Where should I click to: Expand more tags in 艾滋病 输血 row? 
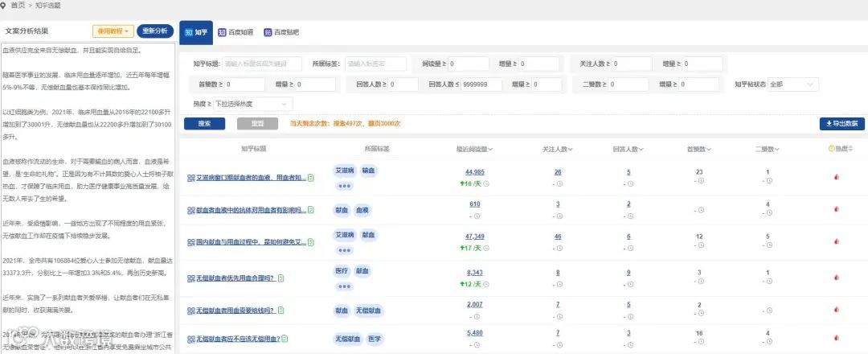[x=344, y=186]
